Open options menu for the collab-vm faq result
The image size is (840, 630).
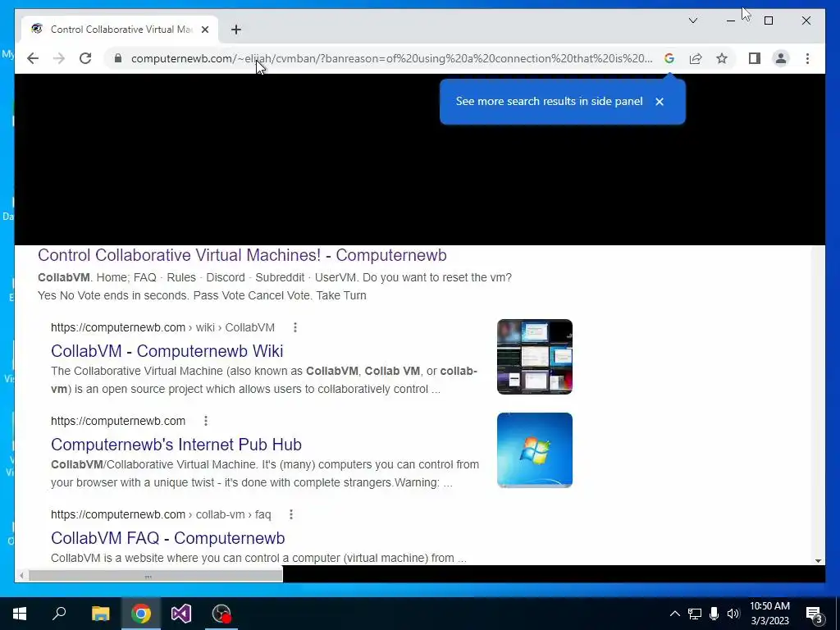pos(291,514)
